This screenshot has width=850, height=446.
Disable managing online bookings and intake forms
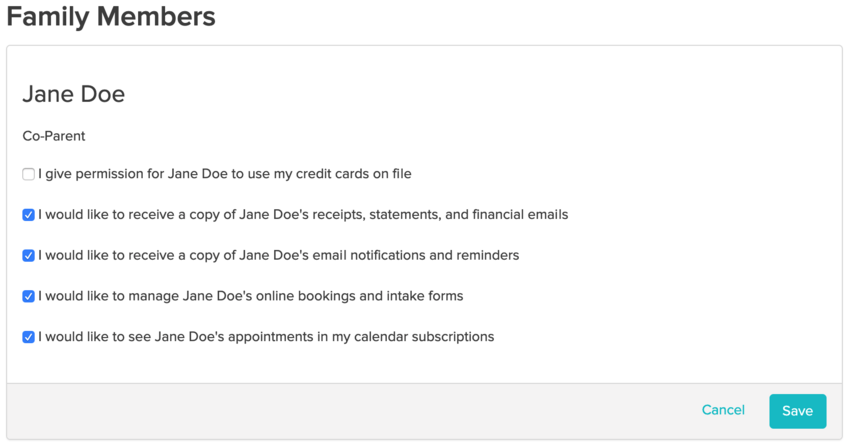coord(29,297)
